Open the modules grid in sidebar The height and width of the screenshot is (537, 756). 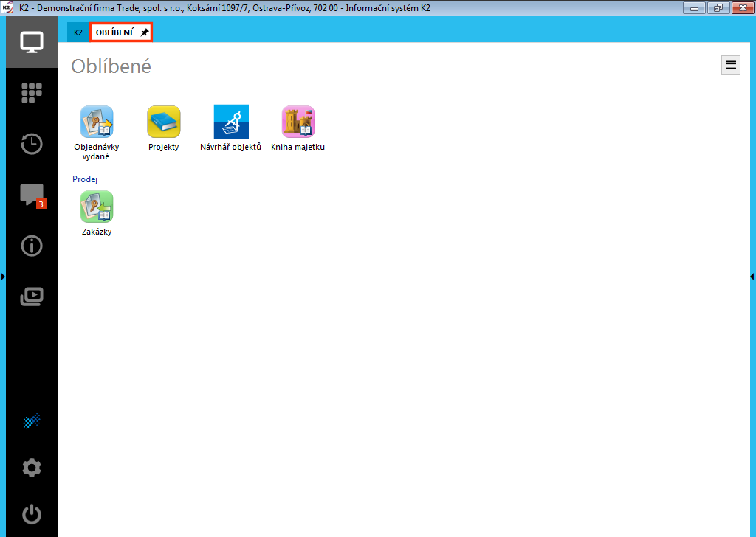click(x=31, y=93)
